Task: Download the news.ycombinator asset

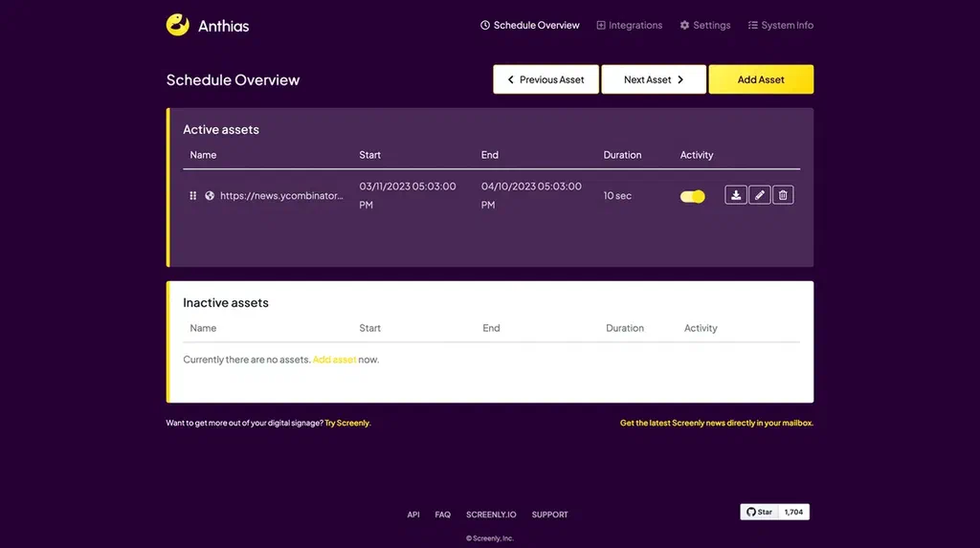Action: pos(736,195)
